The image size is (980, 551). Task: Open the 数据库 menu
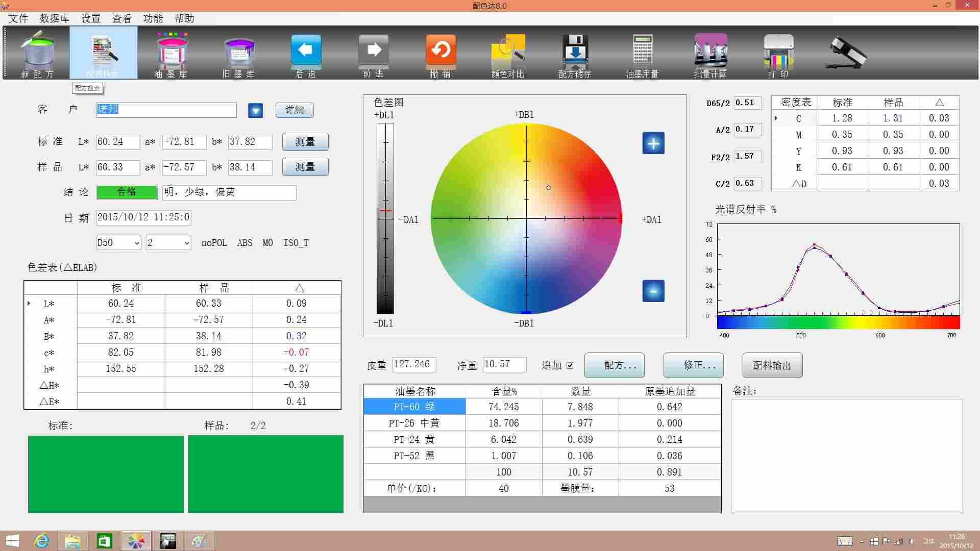[53, 18]
